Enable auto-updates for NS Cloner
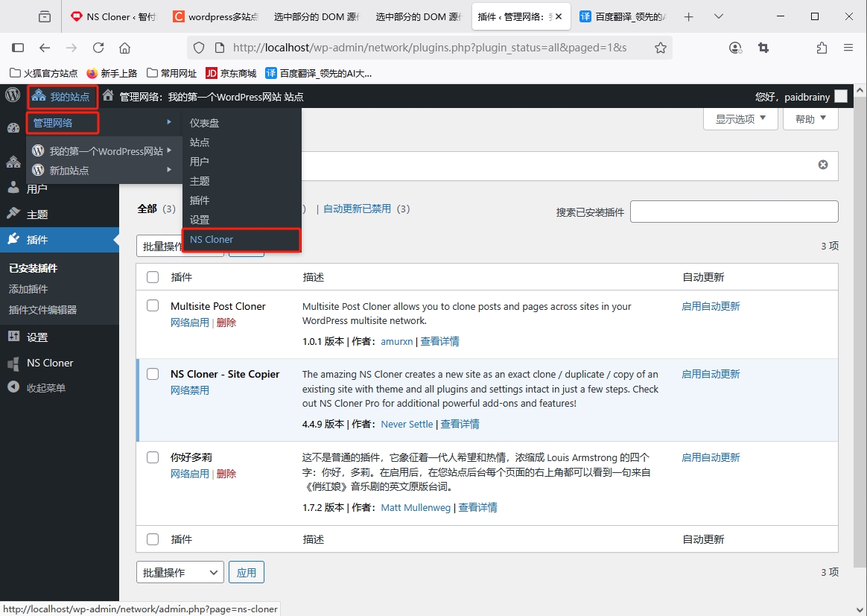This screenshot has width=867, height=616. tap(711, 375)
